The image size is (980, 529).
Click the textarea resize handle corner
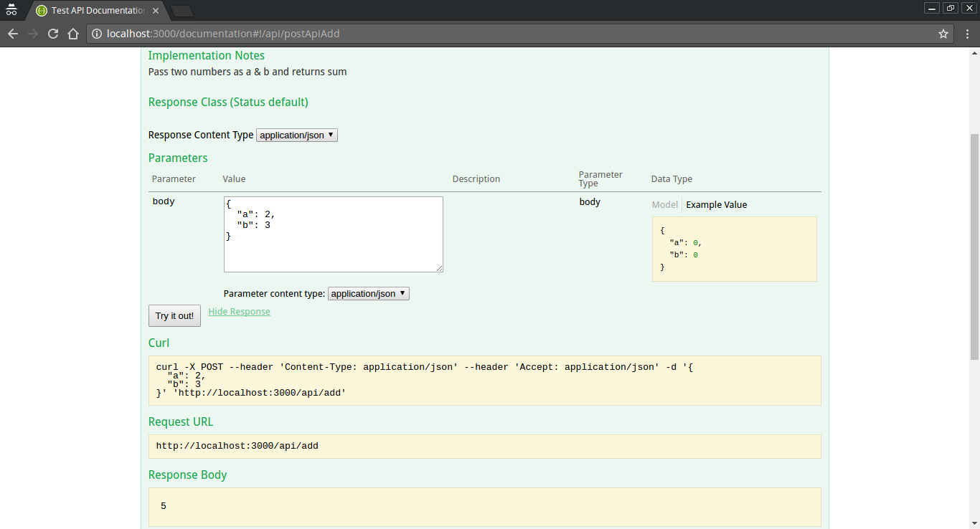440,269
